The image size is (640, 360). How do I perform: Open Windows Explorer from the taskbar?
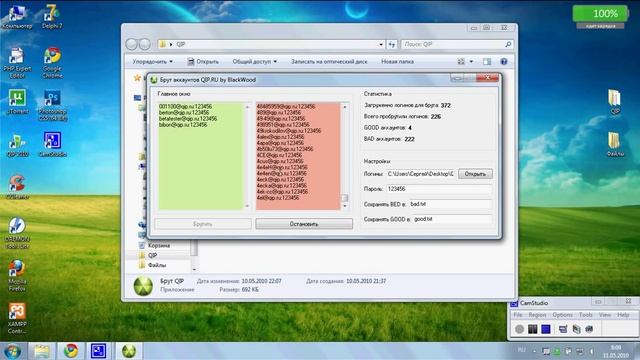[41, 351]
